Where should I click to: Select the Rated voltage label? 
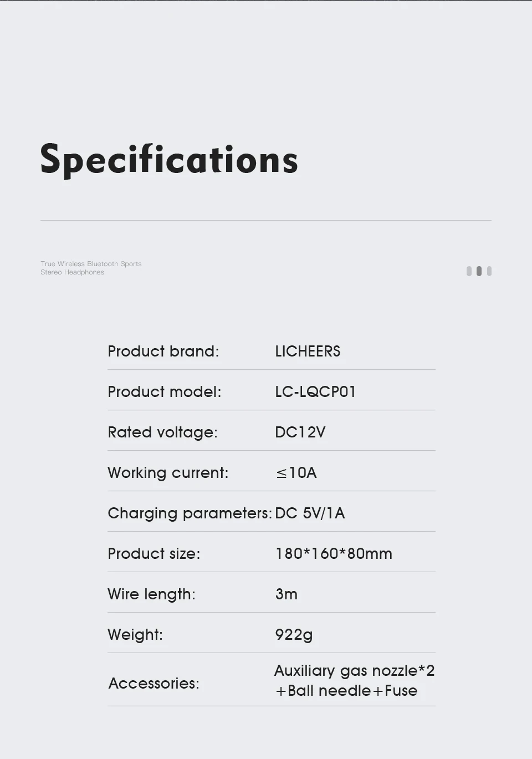(x=162, y=432)
